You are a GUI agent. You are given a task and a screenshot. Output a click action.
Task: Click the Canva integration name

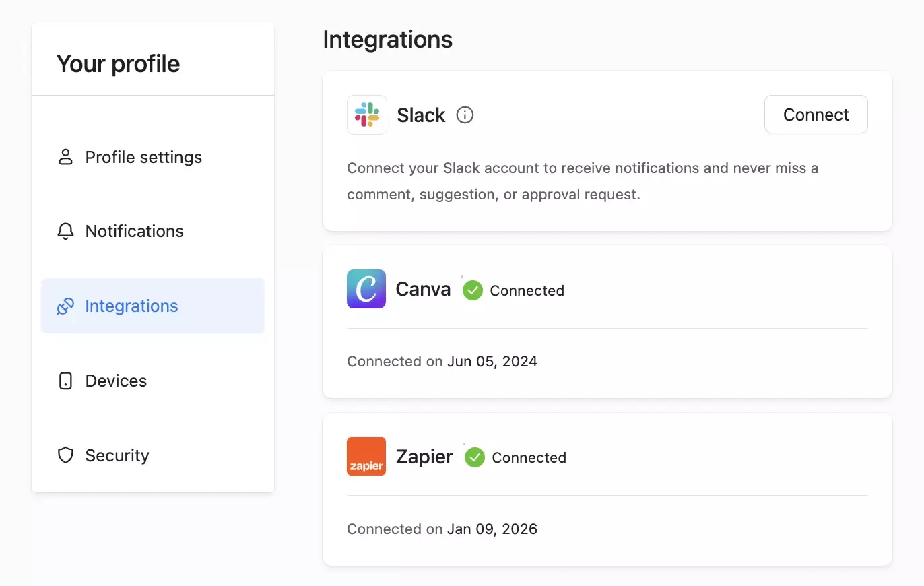pyautogui.click(x=423, y=289)
